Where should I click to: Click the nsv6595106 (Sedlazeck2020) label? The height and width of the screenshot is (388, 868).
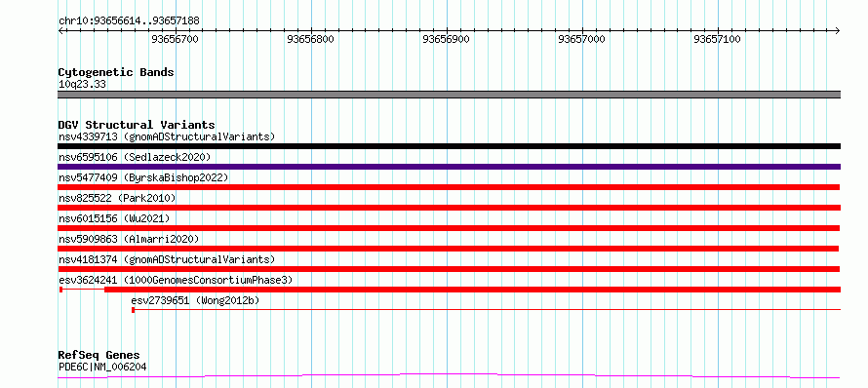(135, 157)
